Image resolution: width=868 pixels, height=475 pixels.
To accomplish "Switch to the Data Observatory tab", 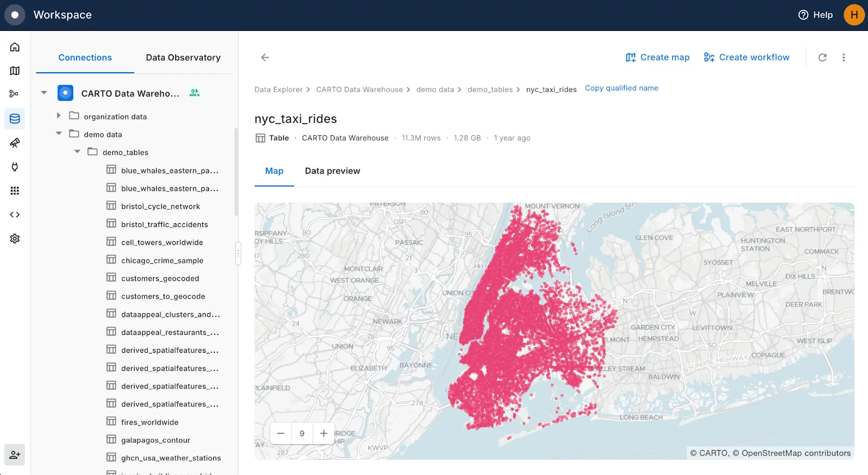I will (x=183, y=58).
